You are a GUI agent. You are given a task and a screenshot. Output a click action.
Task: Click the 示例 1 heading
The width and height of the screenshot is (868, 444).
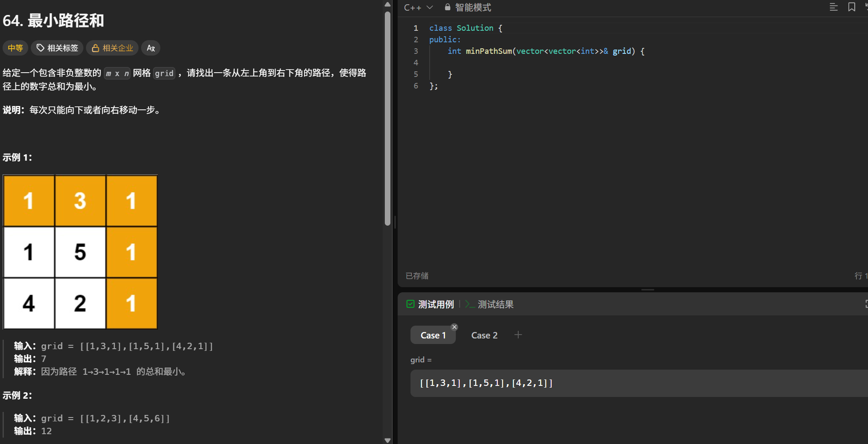pyautogui.click(x=17, y=157)
